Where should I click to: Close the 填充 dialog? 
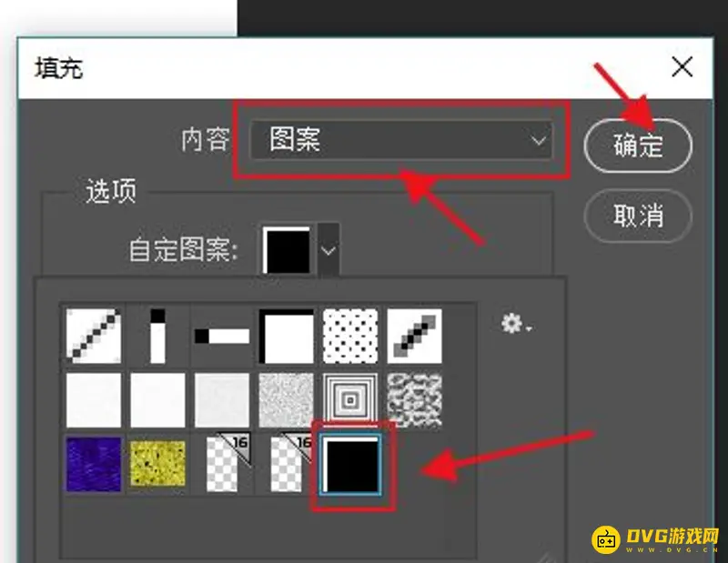pyautogui.click(x=682, y=67)
